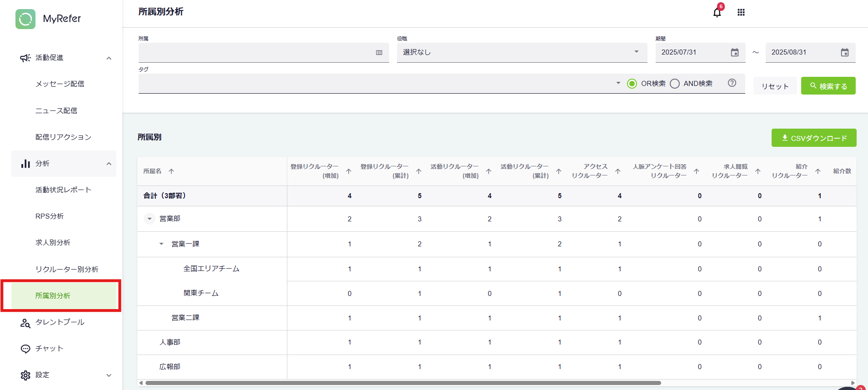Collapse the 営業一課 tree row

tap(161, 244)
